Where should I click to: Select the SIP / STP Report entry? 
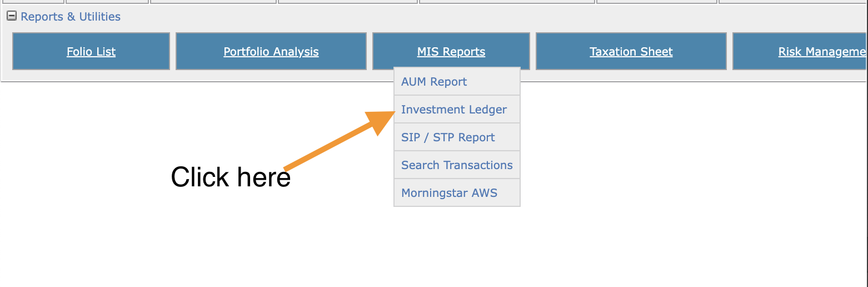(448, 137)
